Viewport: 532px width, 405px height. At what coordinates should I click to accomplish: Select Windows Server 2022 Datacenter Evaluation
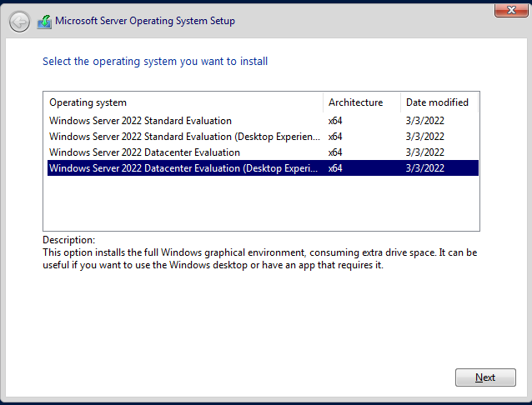tap(263, 152)
